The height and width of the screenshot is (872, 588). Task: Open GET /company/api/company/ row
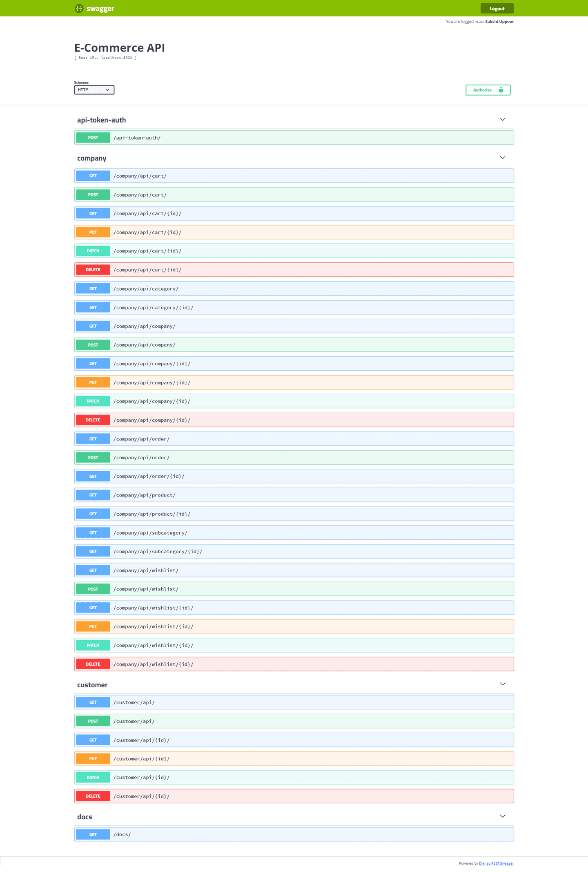(294, 326)
